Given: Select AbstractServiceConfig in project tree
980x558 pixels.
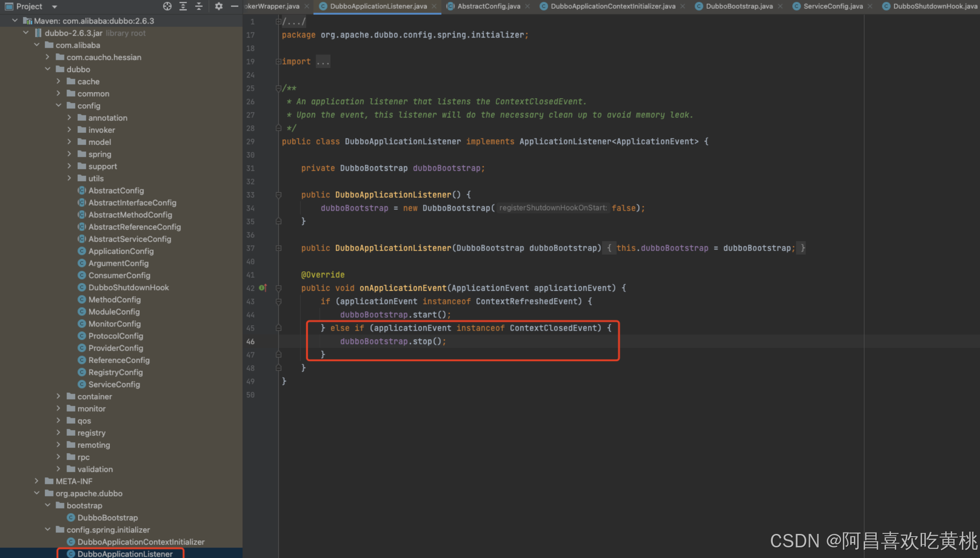Looking at the screenshot, I should coord(130,239).
